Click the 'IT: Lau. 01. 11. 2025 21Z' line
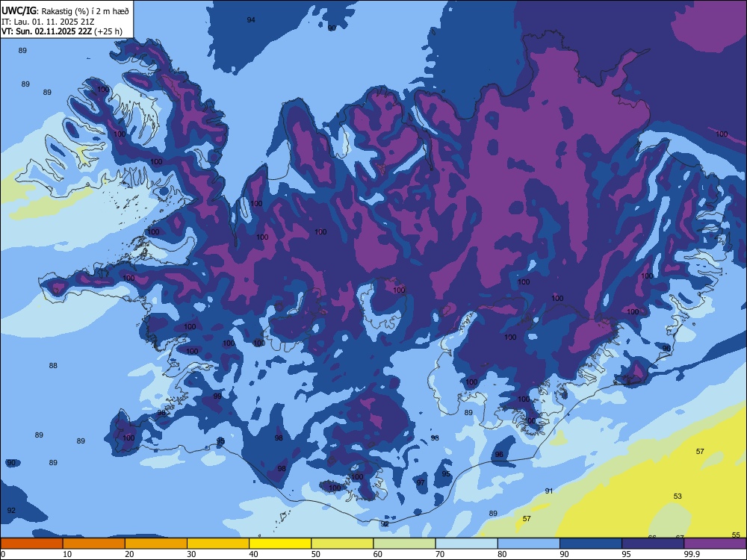Screen dimensions: 747x560 coord(48,22)
